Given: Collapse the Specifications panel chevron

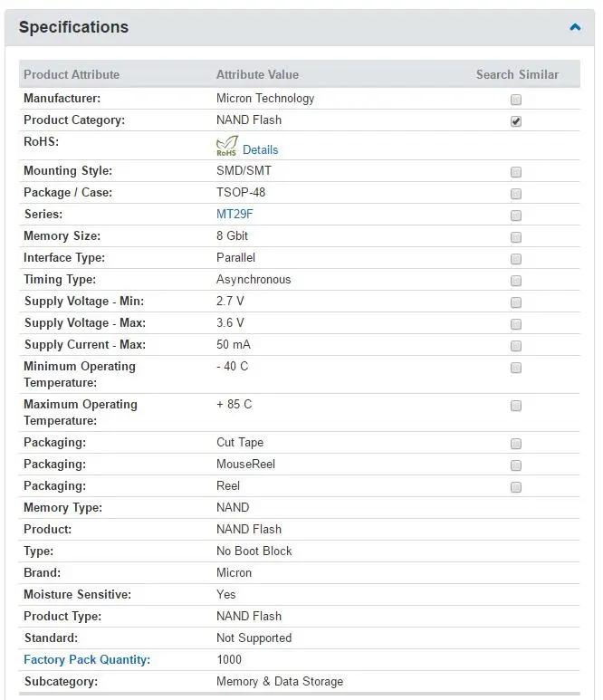Looking at the screenshot, I should click(575, 27).
